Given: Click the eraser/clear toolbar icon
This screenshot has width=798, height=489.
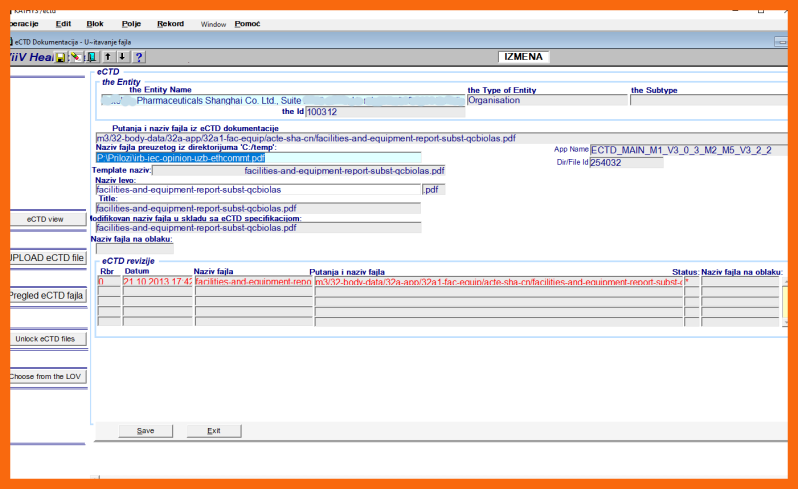Looking at the screenshot, I should (75, 58).
